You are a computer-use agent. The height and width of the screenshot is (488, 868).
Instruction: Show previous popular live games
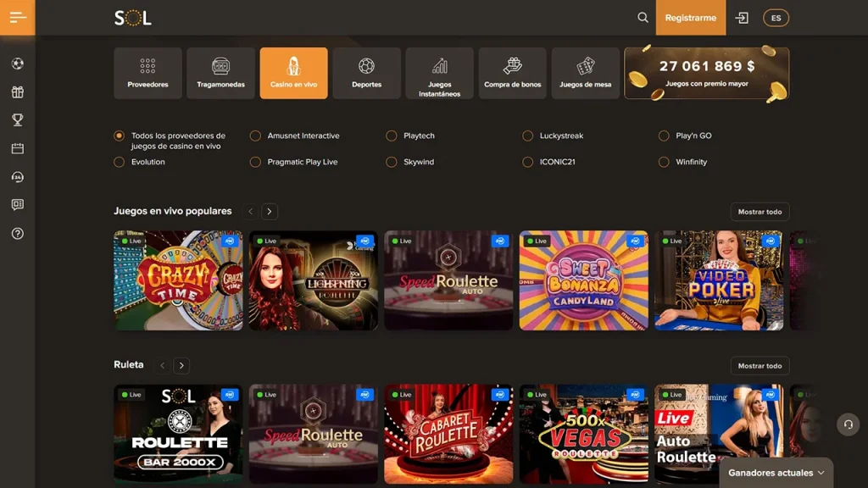(x=251, y=211)
